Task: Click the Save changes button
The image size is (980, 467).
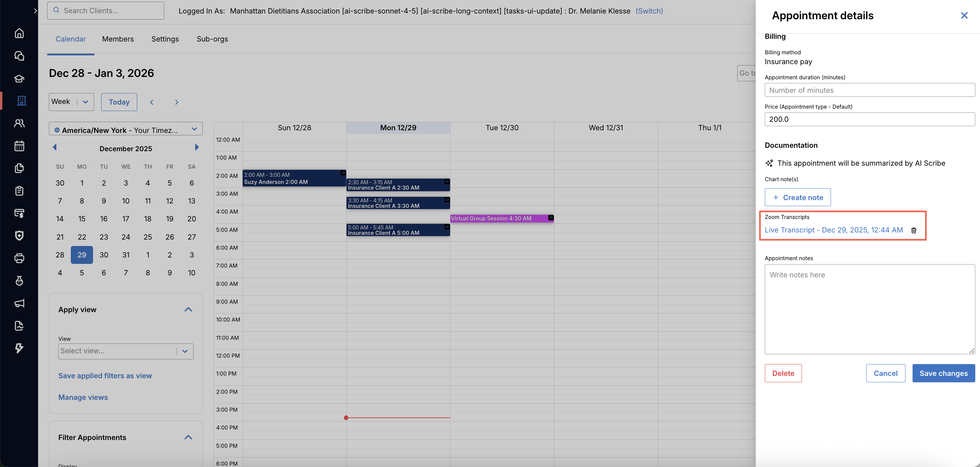Action: point(943,374)
